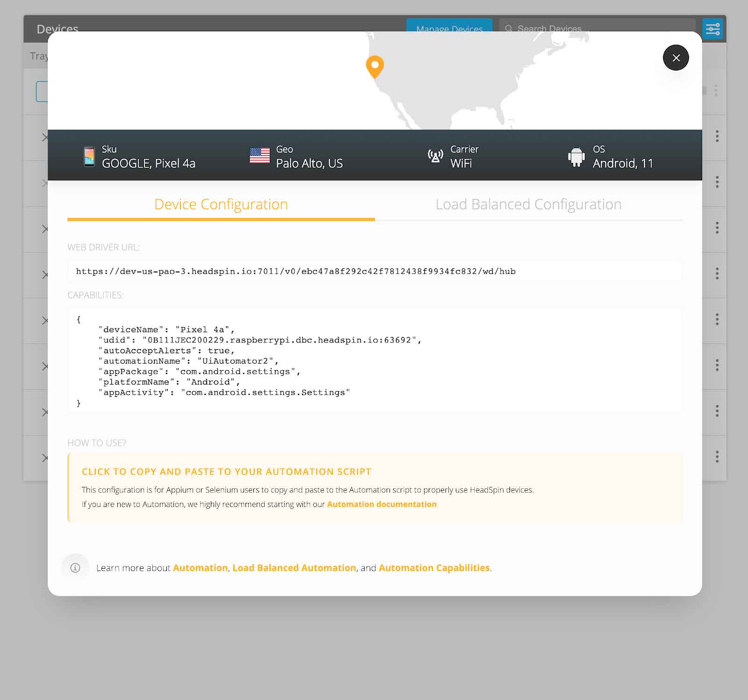The width and height of the screenshot is (748, 700).
Task: Open the Automation Capabilities link
Action: click(x=434, y=568)
